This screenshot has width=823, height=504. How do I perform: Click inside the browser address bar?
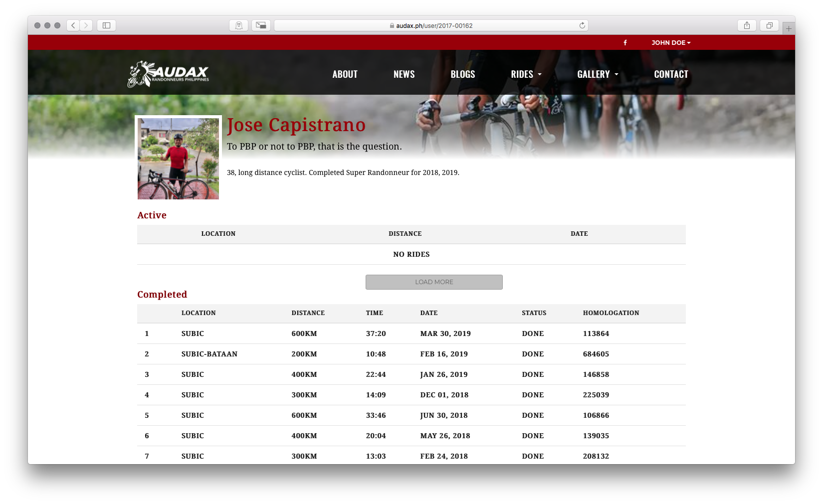pos(432,25)
